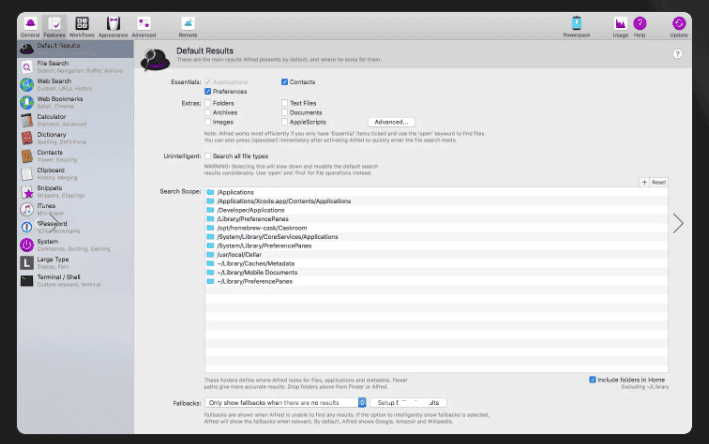Open the Help toolbar item
Screen dimensions: 709x444
(639, 27)
